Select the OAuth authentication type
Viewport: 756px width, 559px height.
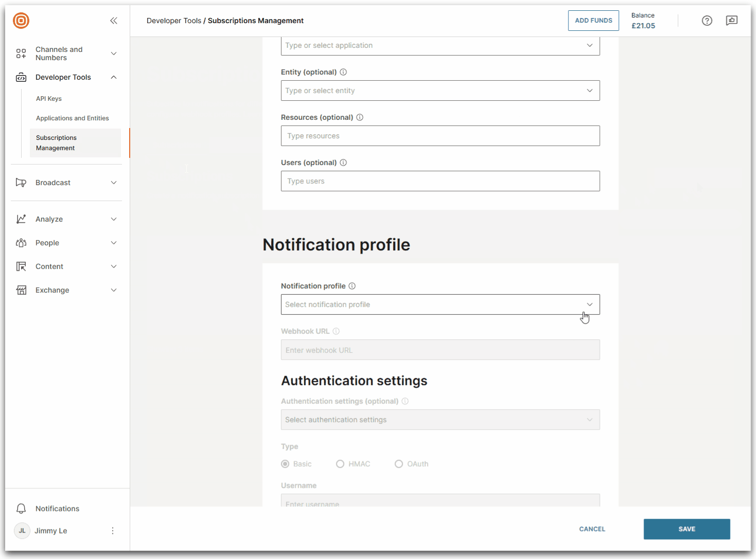point(399,464)
